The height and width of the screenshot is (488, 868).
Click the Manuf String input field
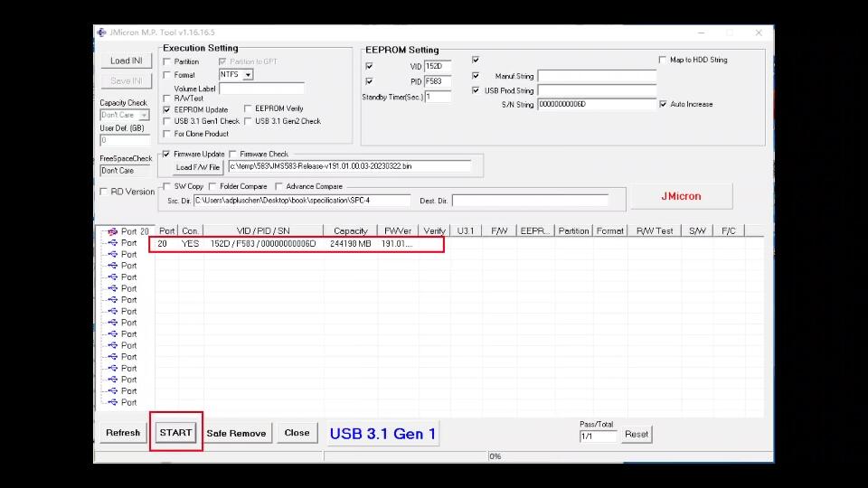coord(597,76)
